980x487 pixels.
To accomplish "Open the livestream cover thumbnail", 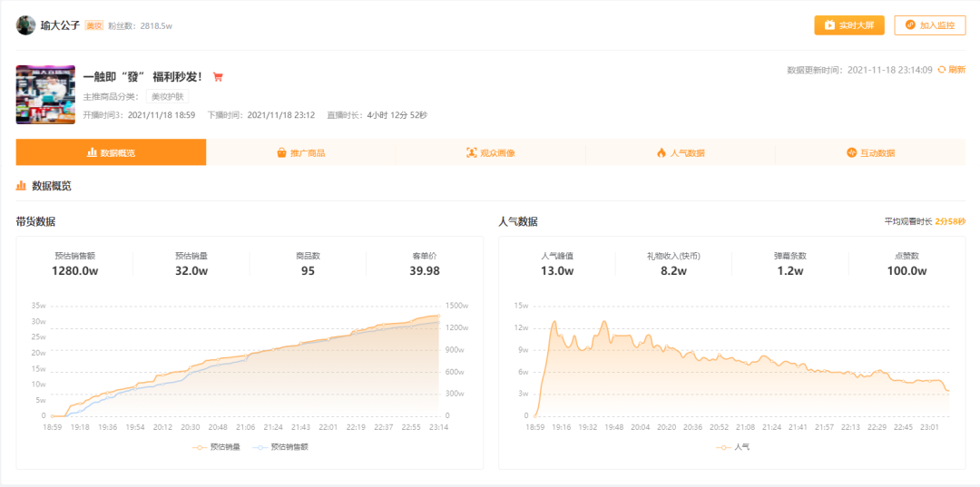I will (45, 94).
